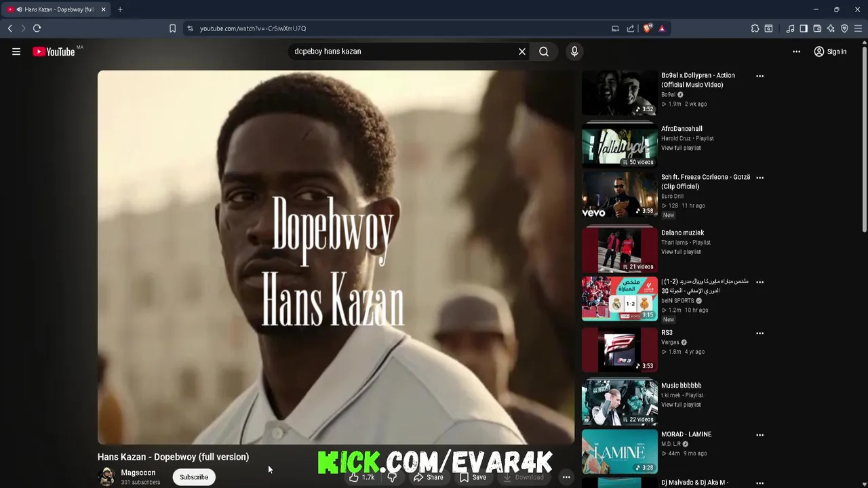This screenshot has width=868, height=488.
Task: Go to YouTube home via logo
Action: 54,52
